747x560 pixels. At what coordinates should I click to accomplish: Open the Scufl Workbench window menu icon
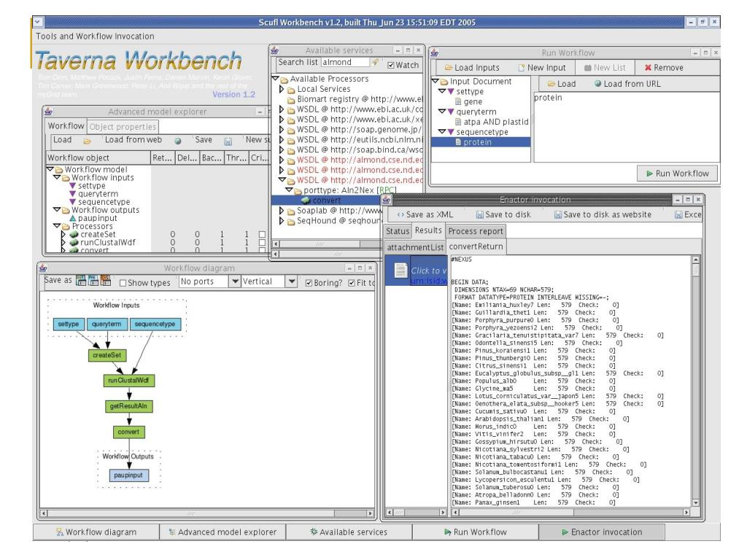38,22
